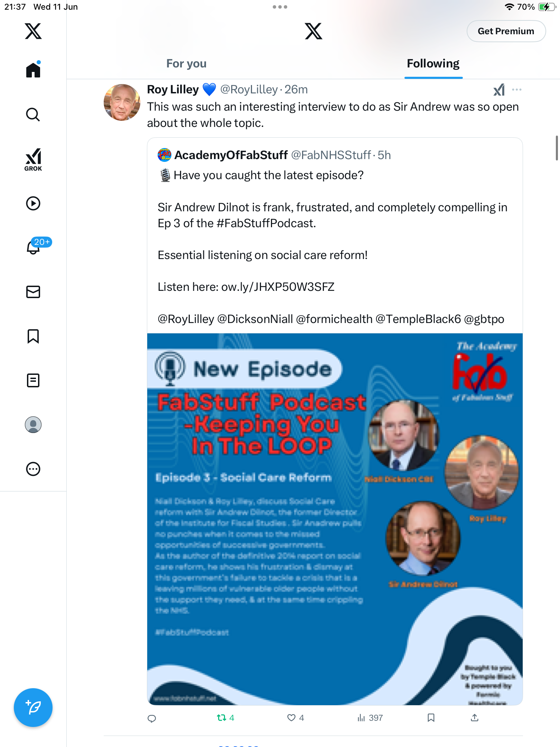Like Roy Lilley's post with heart
The height and width of the screenshot is (747, 560).
(296, 718)
